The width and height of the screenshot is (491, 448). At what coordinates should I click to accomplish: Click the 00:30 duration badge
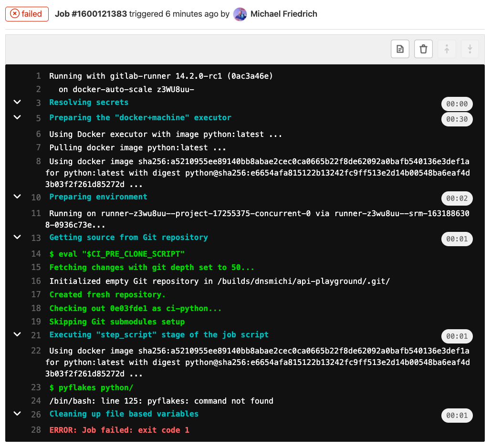457,119
